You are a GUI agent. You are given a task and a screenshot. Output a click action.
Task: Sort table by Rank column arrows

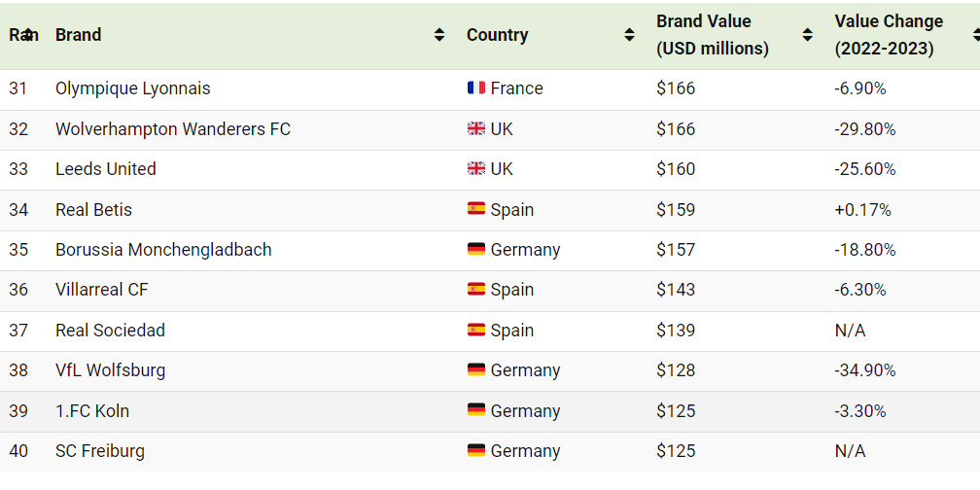(x=27, y=35)
